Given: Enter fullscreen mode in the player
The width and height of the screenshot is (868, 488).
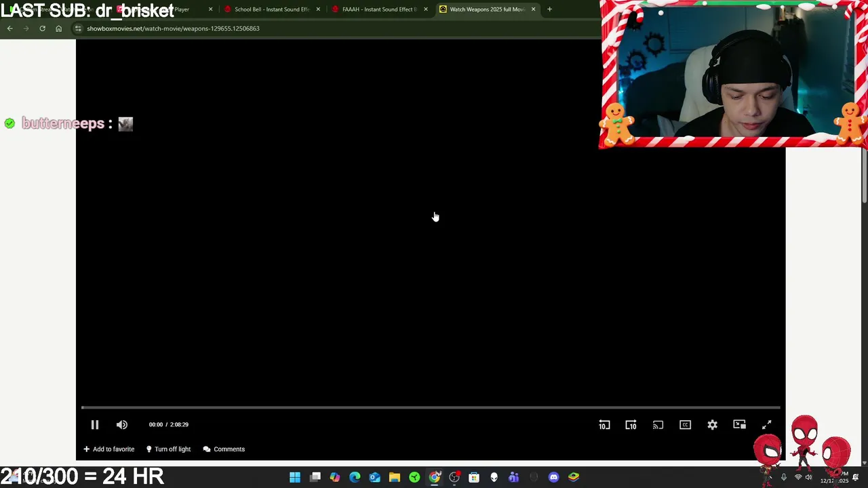Looking at the screenshot, I should [x=766, y=425].
